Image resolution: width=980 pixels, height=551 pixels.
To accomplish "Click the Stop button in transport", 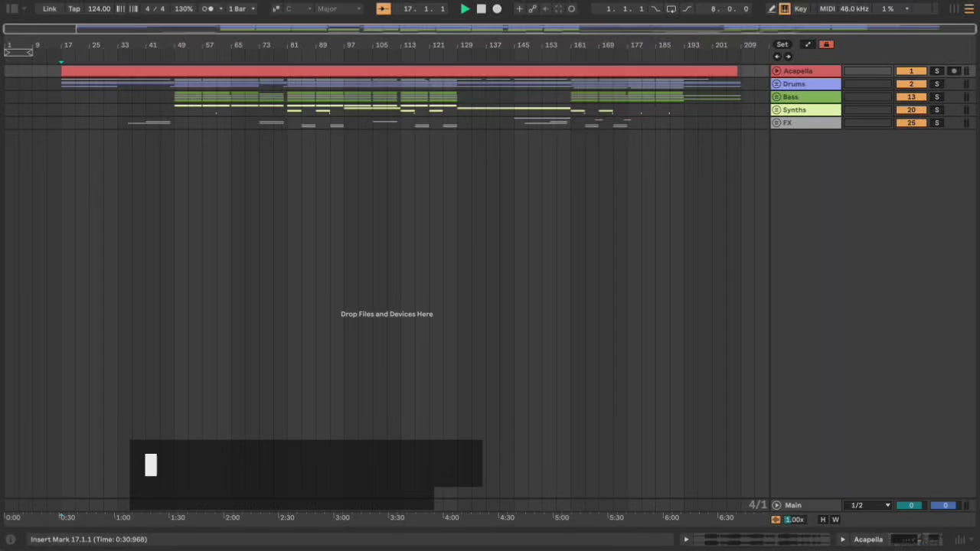I will pyautogui.click(x=481, y=9).
